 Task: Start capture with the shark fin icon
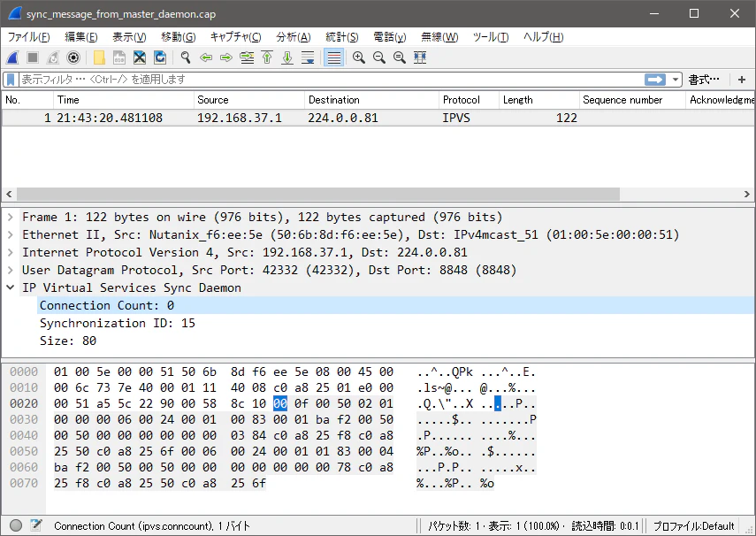click(x=12, y=57)
